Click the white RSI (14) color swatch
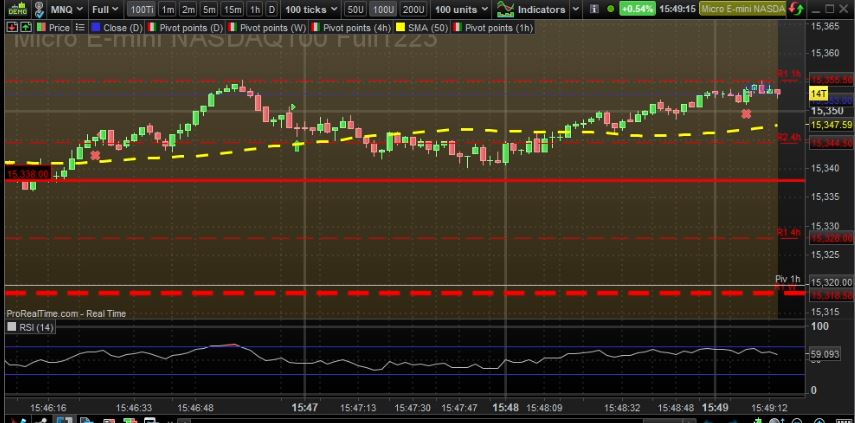855x423 pixels. [11, 327]
